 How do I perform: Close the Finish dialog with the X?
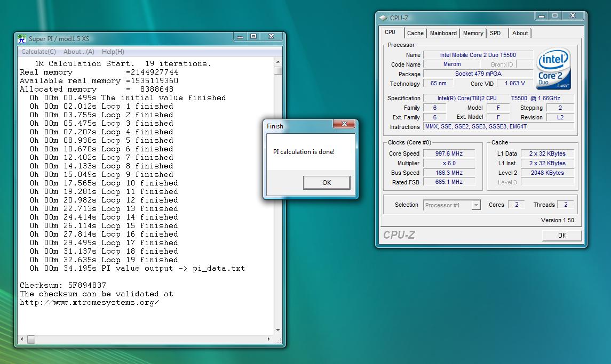click(344, 124)
